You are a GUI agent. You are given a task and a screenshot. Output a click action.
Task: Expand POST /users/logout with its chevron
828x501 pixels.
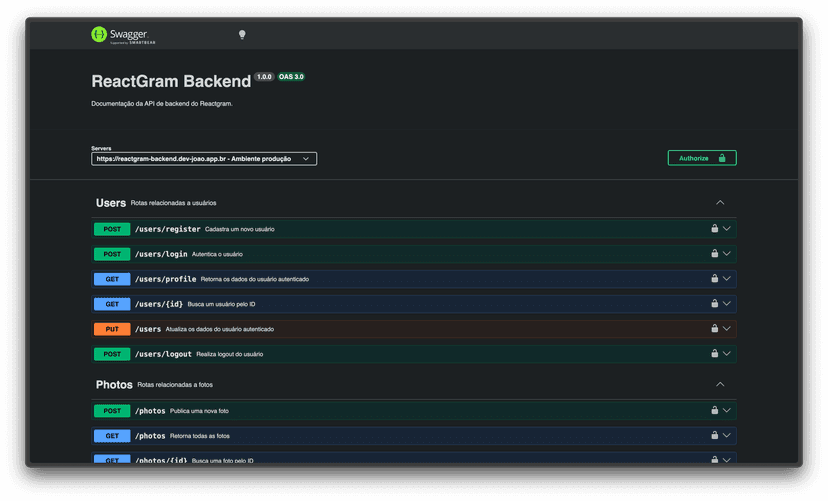click(727, 353)
